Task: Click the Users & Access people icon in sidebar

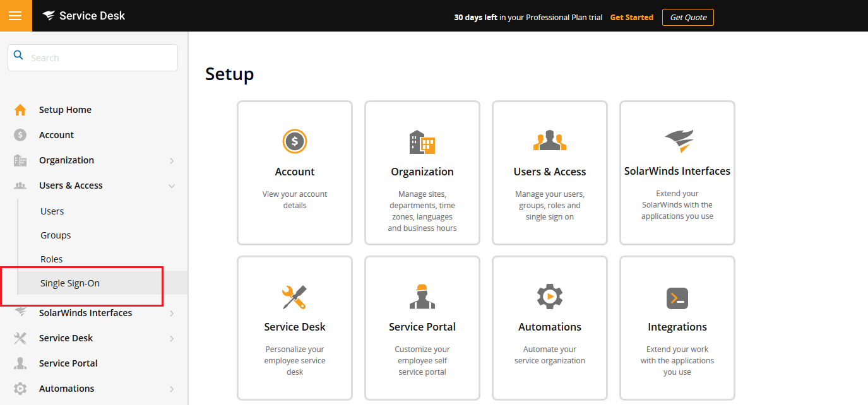Action: coord(20,185)
